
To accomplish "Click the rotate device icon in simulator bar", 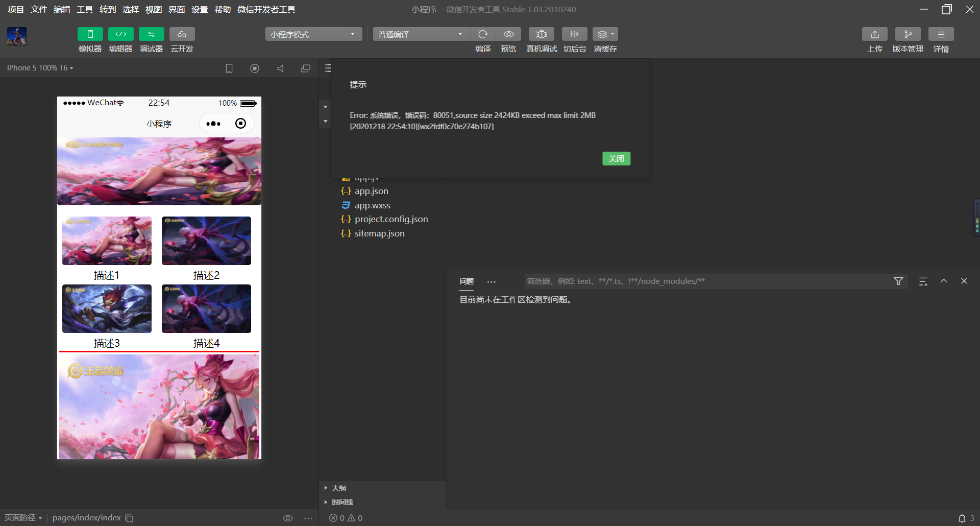I will pyautogui.click(x=229, y=68).
